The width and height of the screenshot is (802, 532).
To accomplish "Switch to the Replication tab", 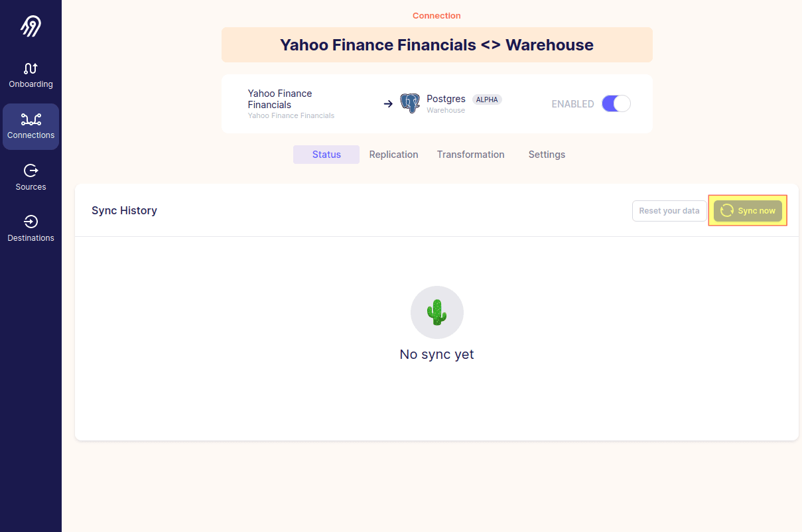I will coord(393,155).
